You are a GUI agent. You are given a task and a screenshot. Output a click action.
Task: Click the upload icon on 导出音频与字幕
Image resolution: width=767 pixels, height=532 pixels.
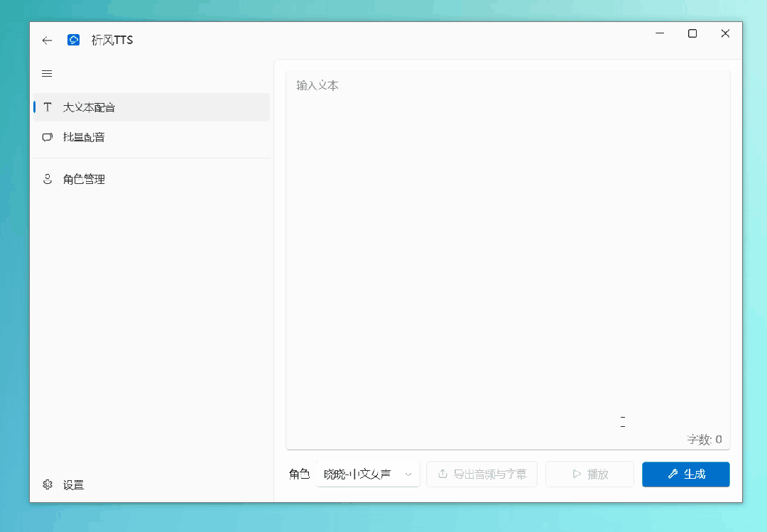coord(442,474)
